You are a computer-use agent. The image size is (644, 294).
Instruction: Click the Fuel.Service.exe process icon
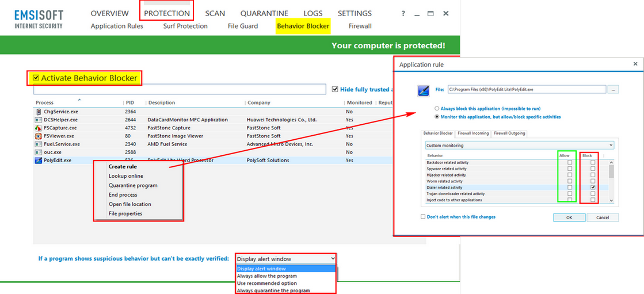click(x=38, y=144)
